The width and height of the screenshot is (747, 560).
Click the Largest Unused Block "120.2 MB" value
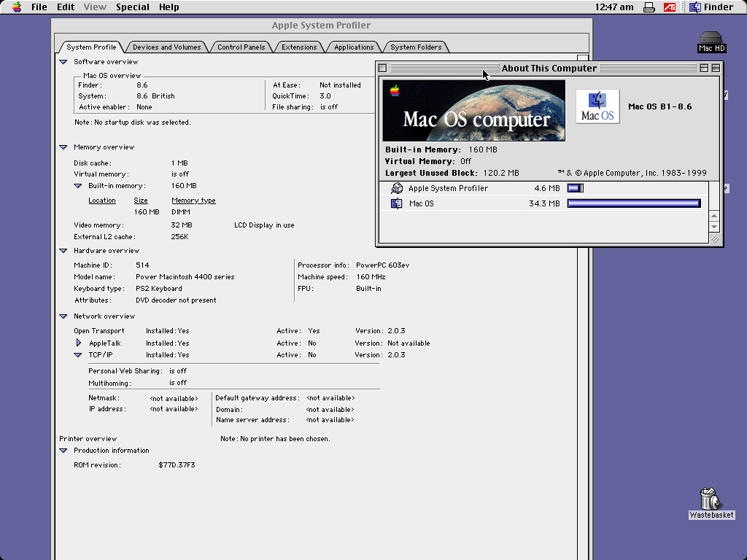(501, 173)
